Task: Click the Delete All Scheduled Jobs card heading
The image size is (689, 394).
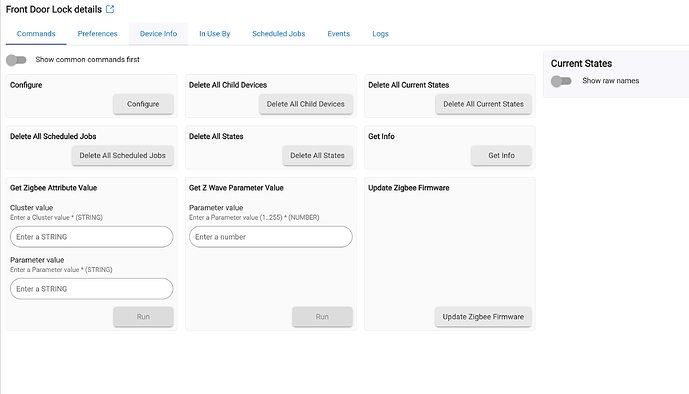Action: point(53,137)
